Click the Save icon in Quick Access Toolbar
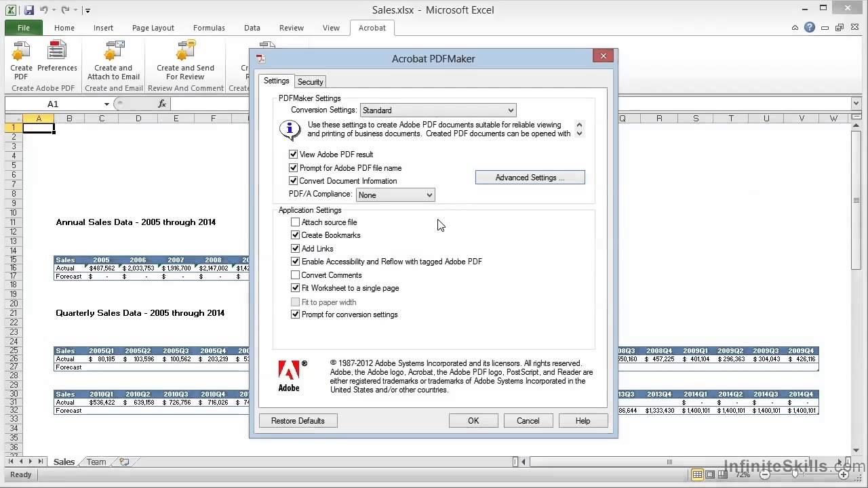 point(28,10)
